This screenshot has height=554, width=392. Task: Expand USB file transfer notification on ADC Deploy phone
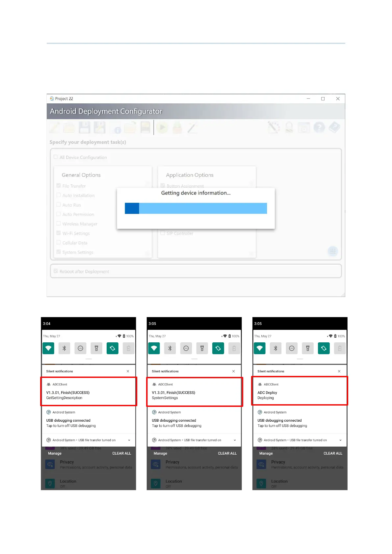coord(340,440)
